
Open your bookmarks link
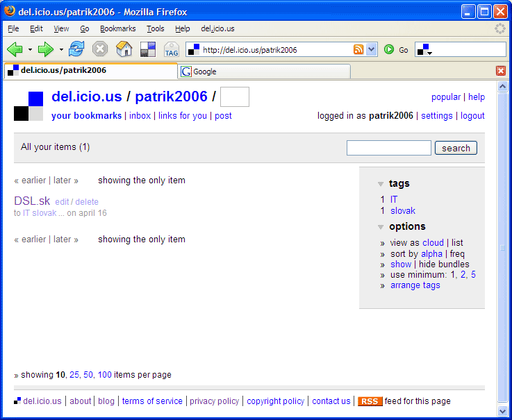87,115
